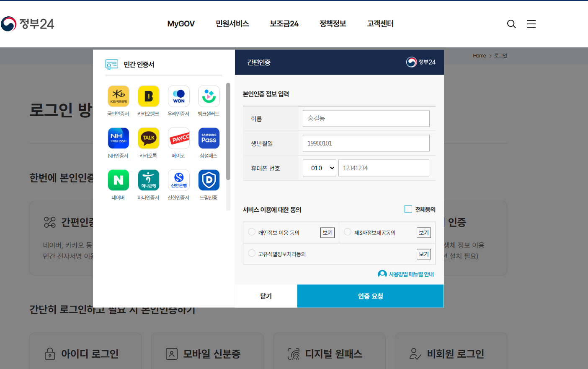View 개인정보 이용 동의 terms with 보기
588x369 pixels.
(328, 233)
